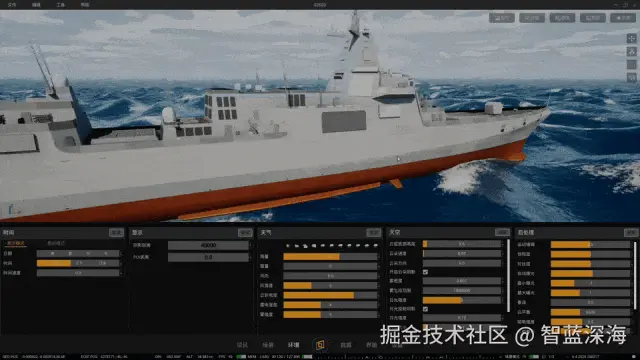Switch to the grey inactive mode tab in 时间 panel
This screenshot has width=640, height=360.
pos(56,243)
